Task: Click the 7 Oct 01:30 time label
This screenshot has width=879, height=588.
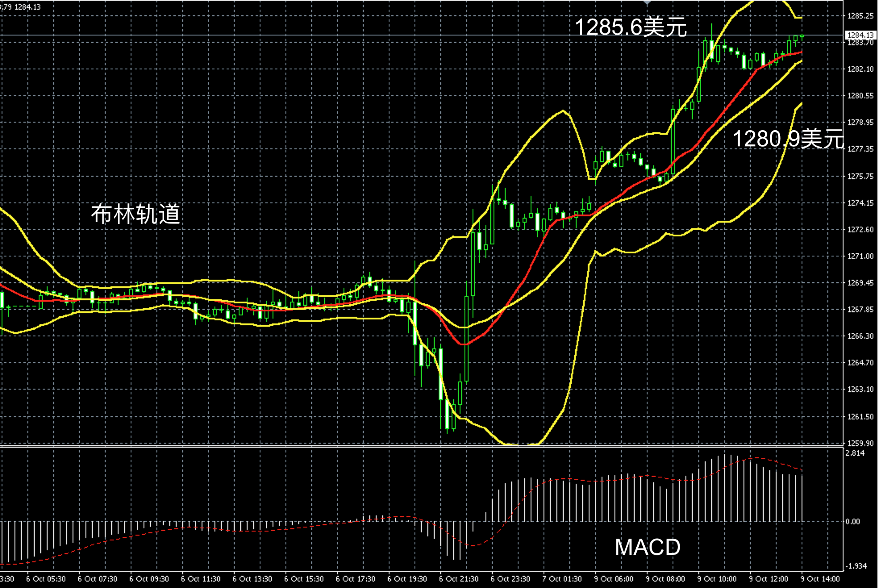Action: (562, 579)
